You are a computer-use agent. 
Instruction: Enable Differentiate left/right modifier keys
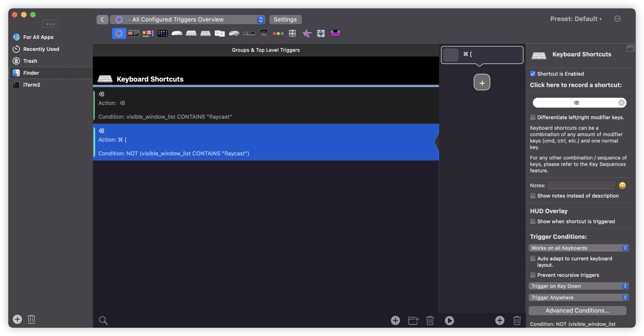533,117
